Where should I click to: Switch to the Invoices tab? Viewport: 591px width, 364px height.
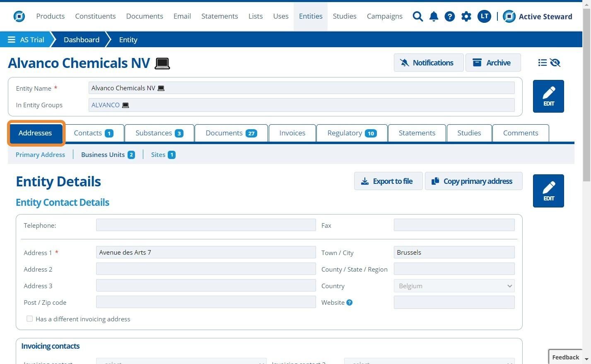[292, 133]
